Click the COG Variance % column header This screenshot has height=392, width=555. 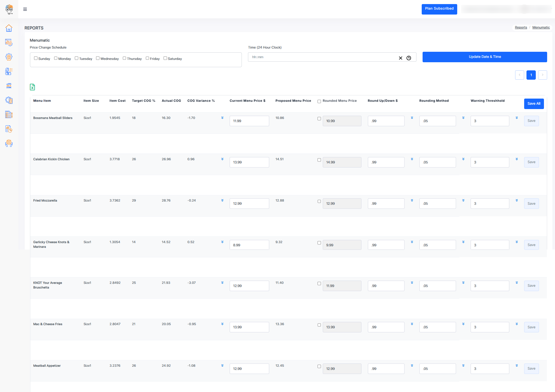(x=201, y=101)
